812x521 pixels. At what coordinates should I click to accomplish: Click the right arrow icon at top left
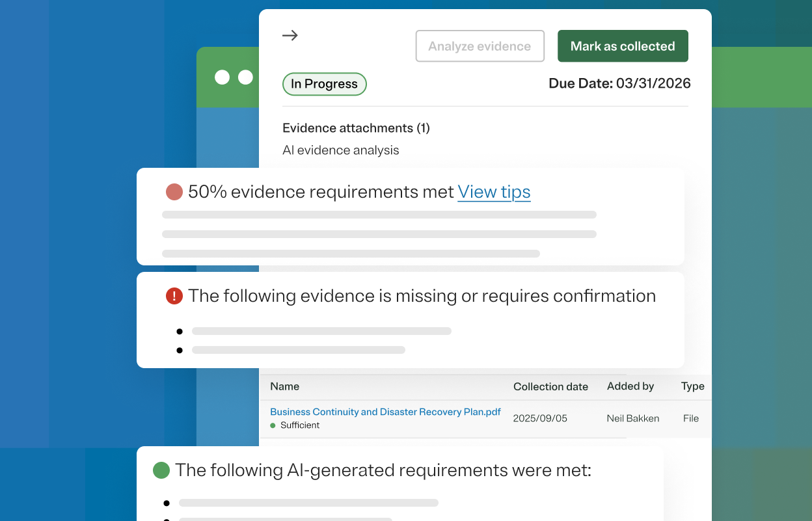(x=290, y=36)
